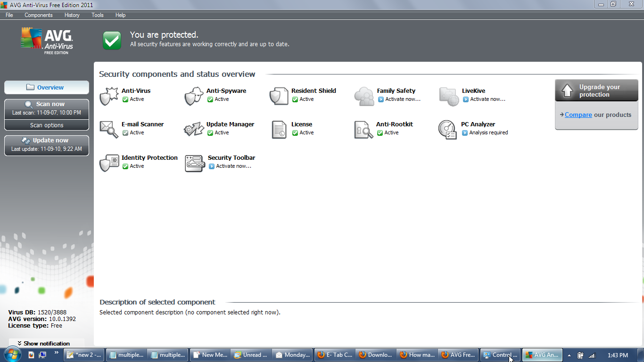Image resolution: width=644 pixels, height=362 pixels.
Task: Open the Components menu
Action: tap(39, 15)
